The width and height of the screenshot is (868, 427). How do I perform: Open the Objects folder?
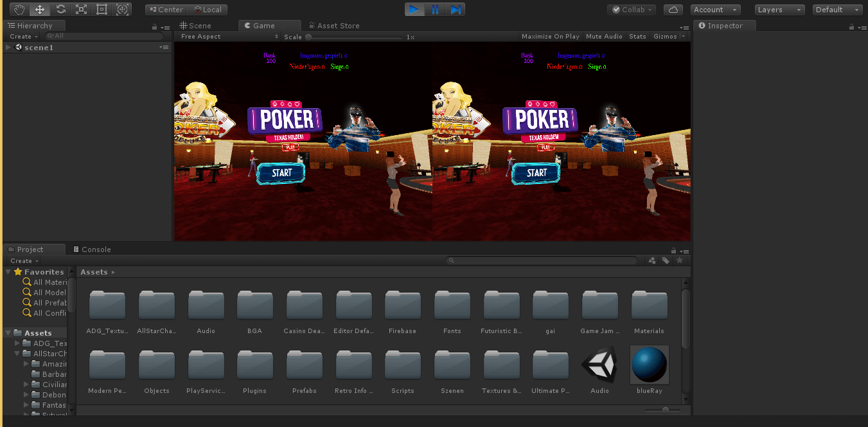157,372
